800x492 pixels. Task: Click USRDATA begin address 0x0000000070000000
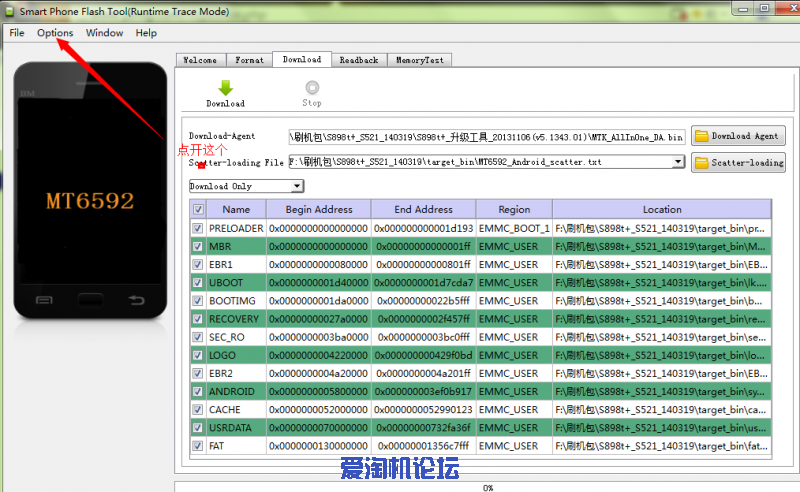click(319, 428)
